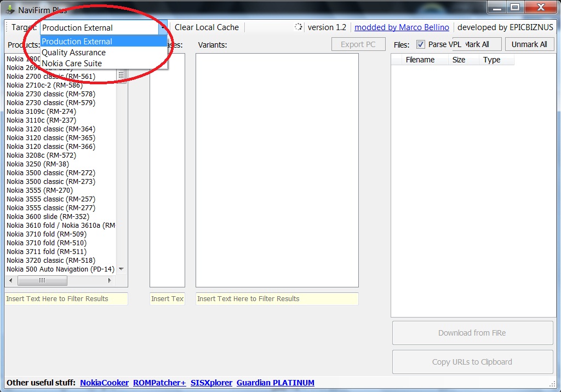Click the Products list scroll left arrow
Image resolution: width=561 pixels, height=392 pixels.
(11, 280)
